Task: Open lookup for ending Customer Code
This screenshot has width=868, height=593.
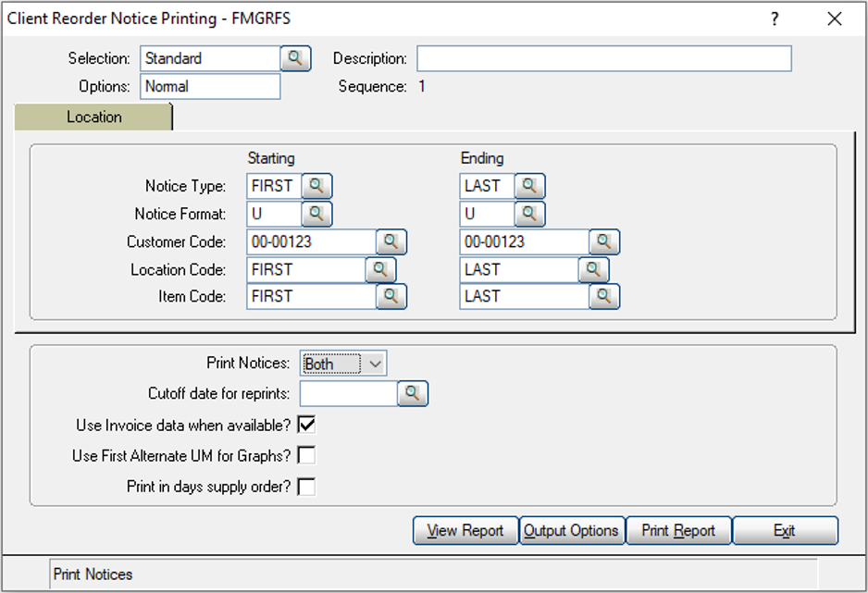Action: pyautogui.click(x=604, y=241)
